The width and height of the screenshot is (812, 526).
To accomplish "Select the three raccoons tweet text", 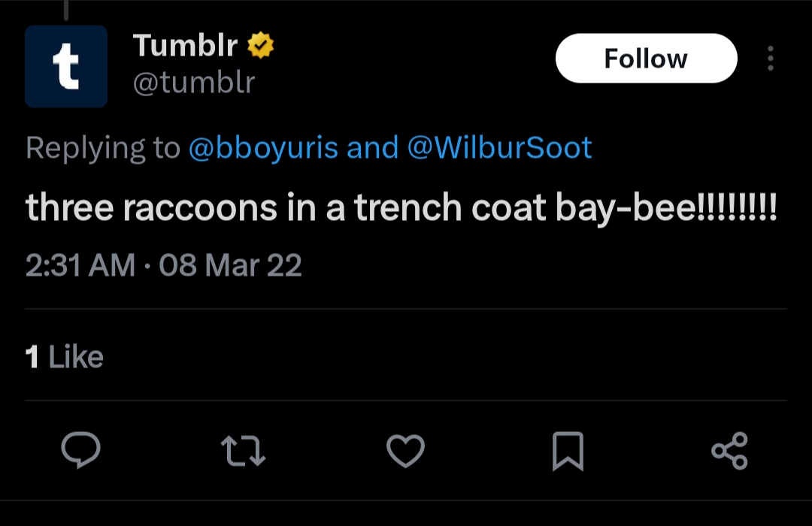I will coord(401,207).
